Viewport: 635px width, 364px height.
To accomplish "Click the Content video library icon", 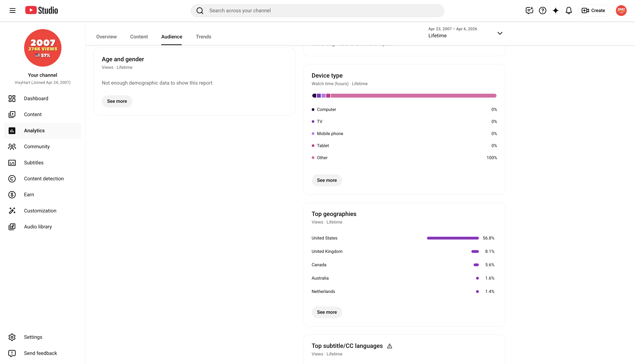I will click(x=12, y=114).
